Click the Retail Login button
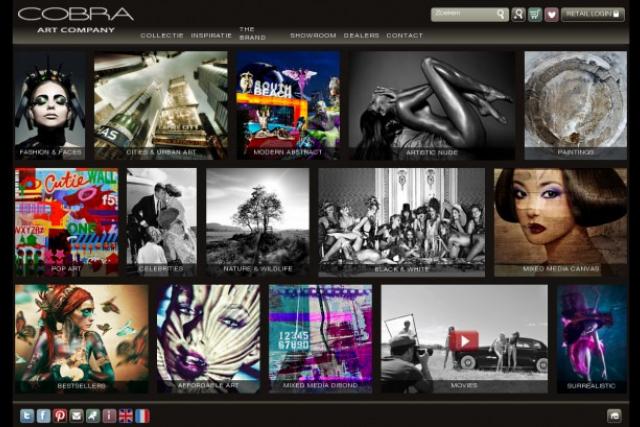 point(592,15)
